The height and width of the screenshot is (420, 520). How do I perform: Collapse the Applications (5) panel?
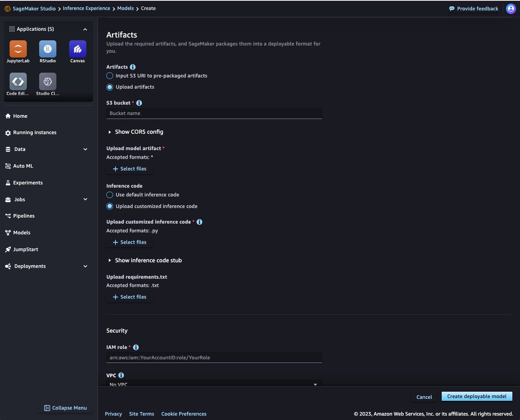[85, 29]
